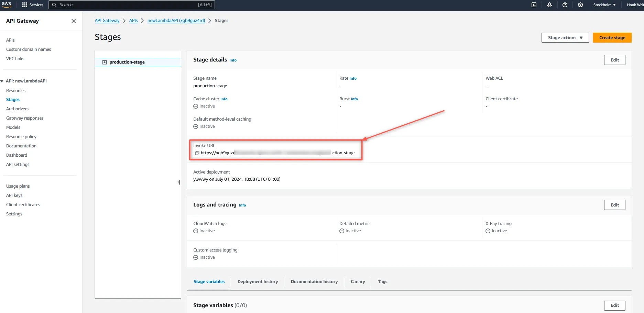The width and height of the screenshot is (644, 313).
Task: Click X-Ray tracing Inactive status
Action: coord(496,231)
